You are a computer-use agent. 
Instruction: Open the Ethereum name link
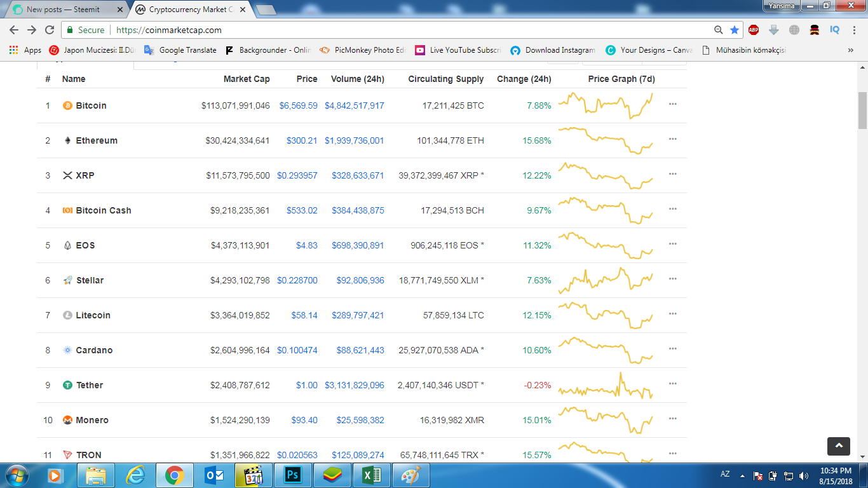pos(97,140)
